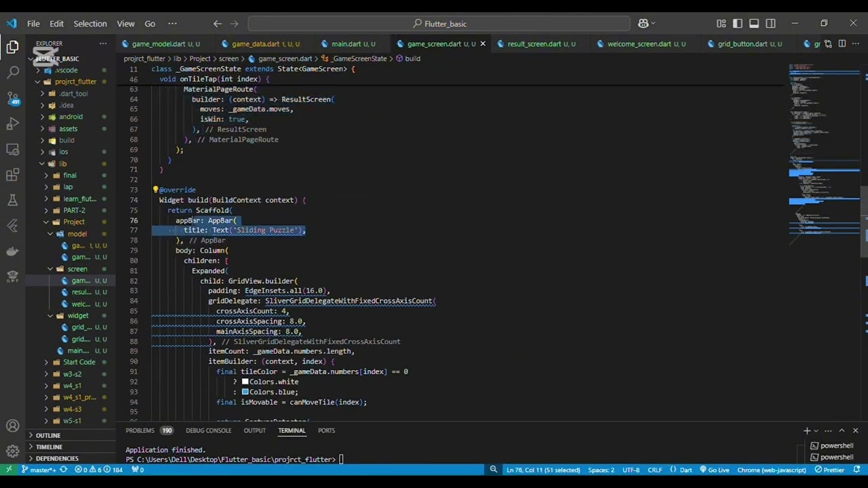Click the white color swatch on line 92
The height and width of the screenshot is (488, 868).
point(245,382)
